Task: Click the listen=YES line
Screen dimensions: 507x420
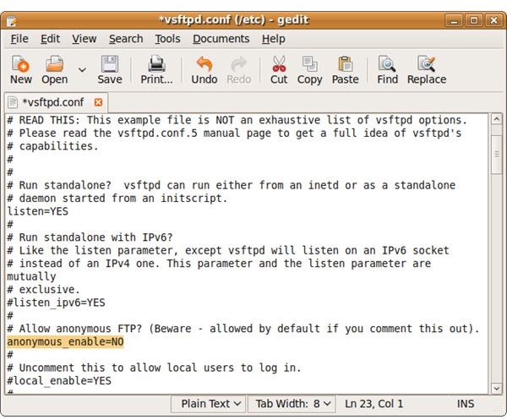Action: pos(37,211)
